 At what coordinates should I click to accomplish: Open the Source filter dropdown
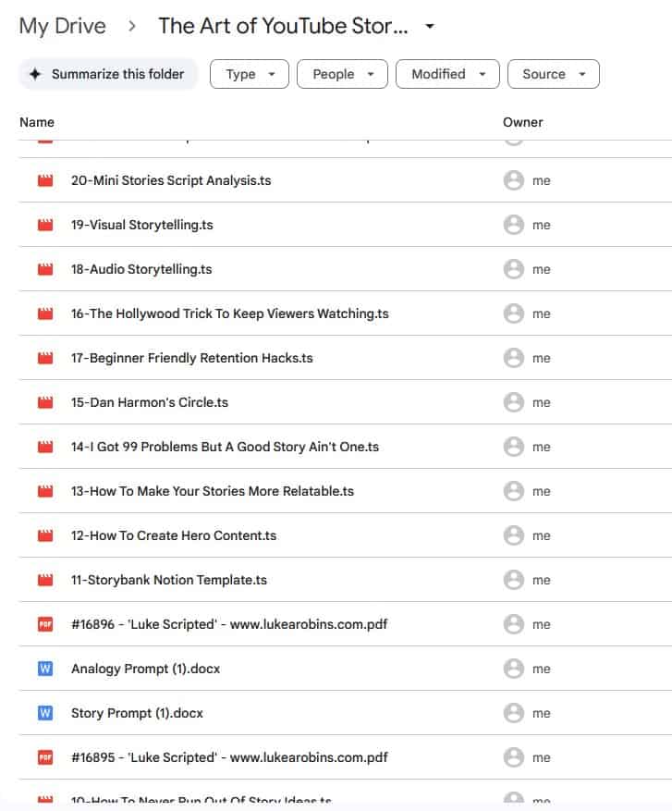click(553, 74)
